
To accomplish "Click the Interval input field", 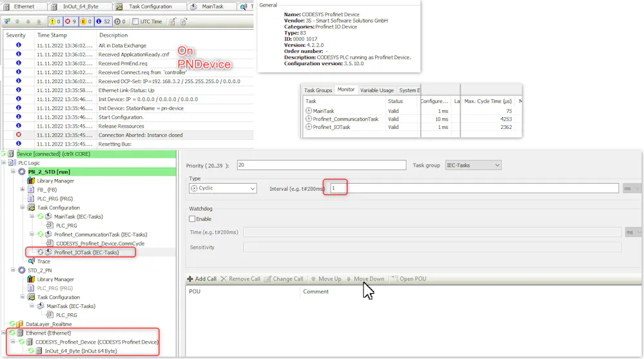I will click(474, 188).
